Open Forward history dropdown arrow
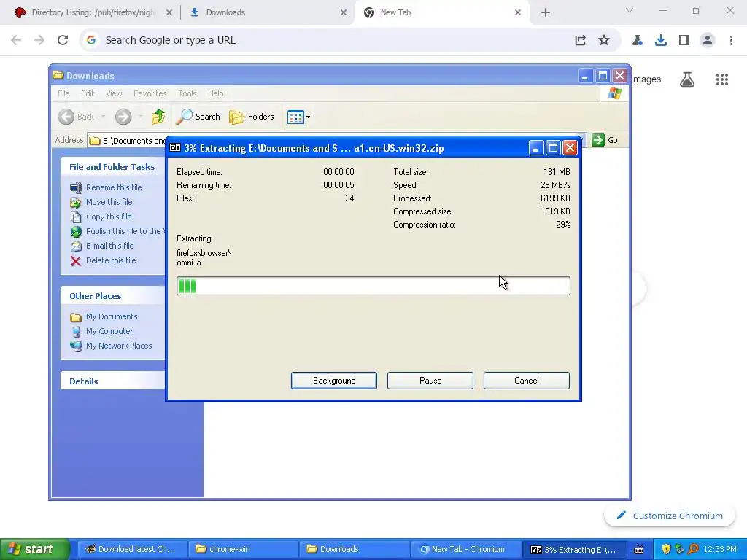747x560 pixels. (x=140, y=117)
